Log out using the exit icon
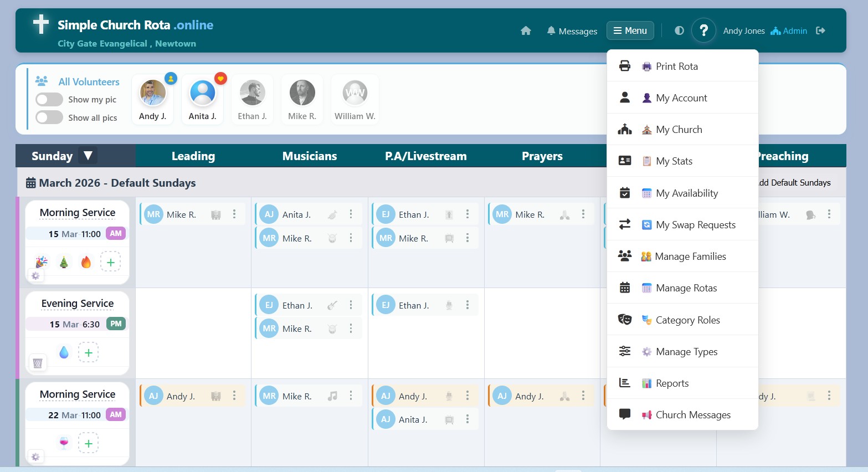The image size is (868, 472). click(821, 31)
